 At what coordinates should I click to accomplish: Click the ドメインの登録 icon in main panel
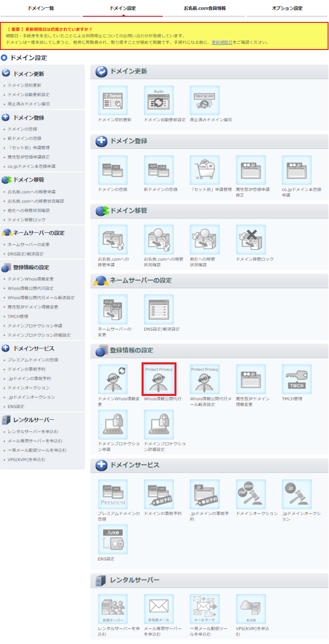click(113, 170)
